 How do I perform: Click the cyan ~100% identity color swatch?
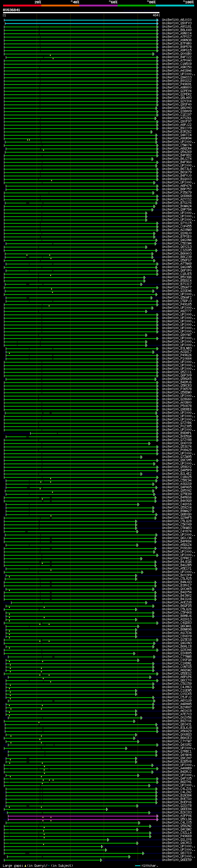pos(175,6)
